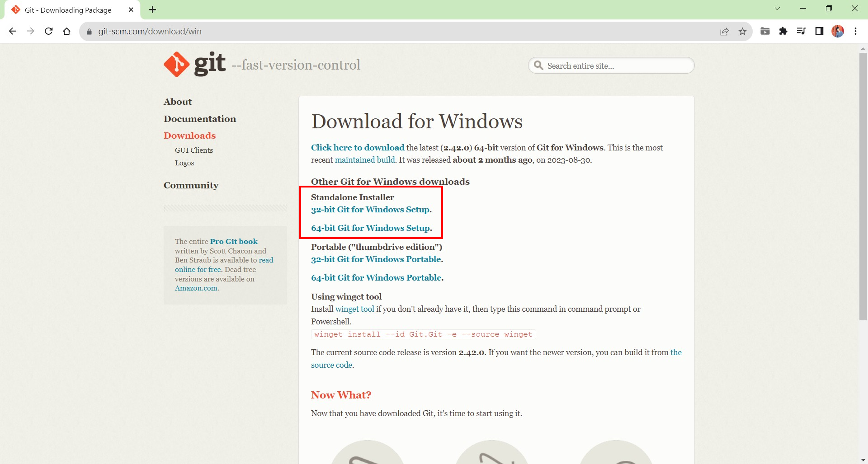Expand the tab search chevron
Viewport: 868px width, 464px height.
click(x=778, y=9)
